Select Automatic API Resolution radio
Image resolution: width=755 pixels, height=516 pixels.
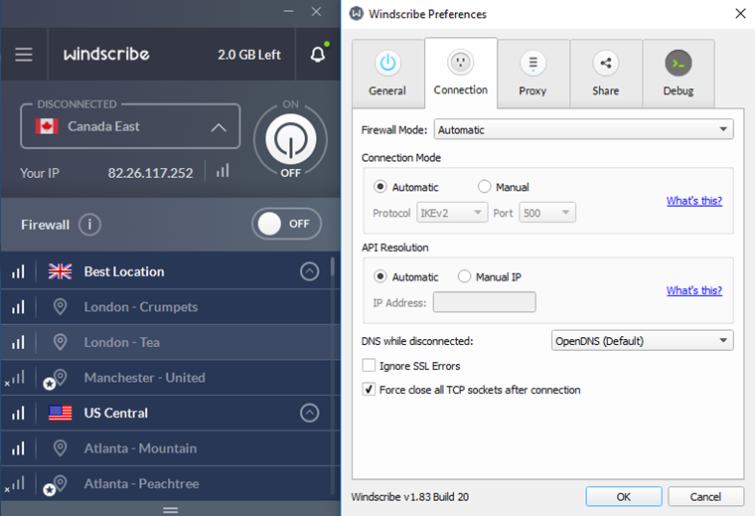(380, 276)
